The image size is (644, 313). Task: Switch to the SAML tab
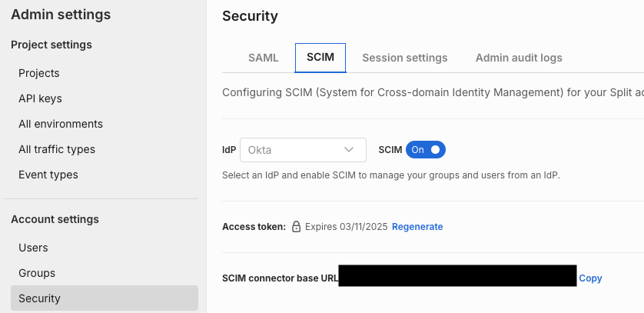pos(264,58)
